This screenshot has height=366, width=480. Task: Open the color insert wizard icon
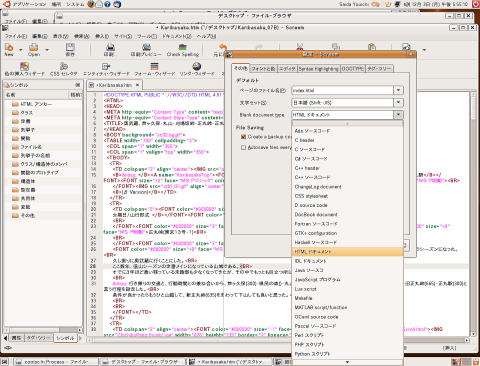(x=24, y=69)
